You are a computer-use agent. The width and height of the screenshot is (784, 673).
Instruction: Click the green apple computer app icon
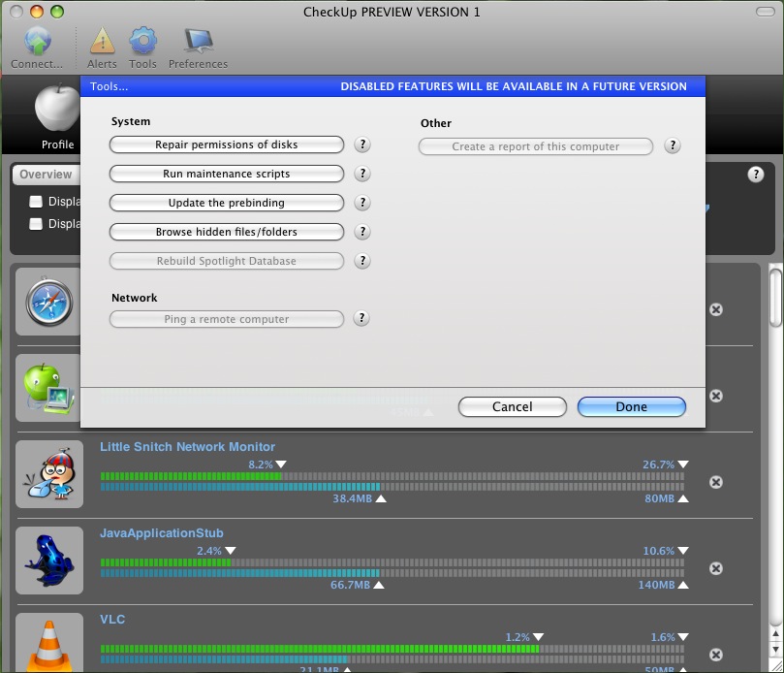(49, 388)
